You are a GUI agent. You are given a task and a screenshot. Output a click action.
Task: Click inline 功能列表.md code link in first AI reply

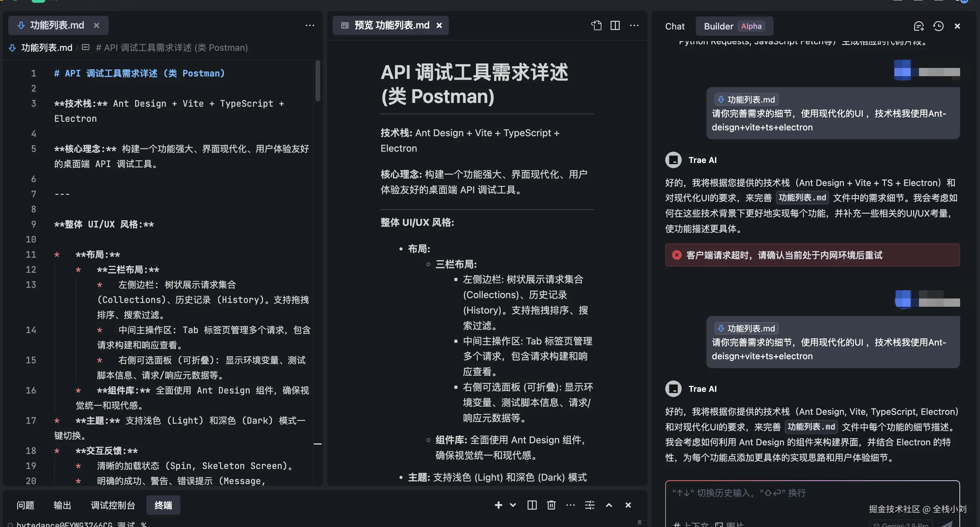tap(802, 198)
